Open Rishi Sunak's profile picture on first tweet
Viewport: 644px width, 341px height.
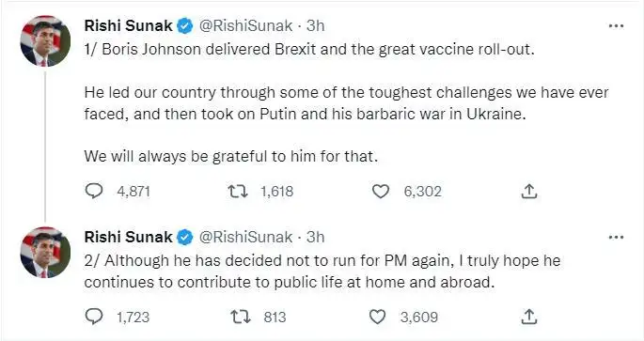[x=45, y=41]
